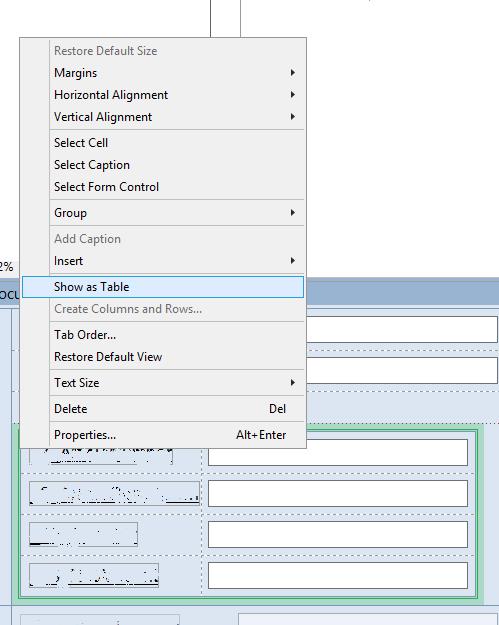
Task: Click third input field in green group
Action: coord(338,534)
